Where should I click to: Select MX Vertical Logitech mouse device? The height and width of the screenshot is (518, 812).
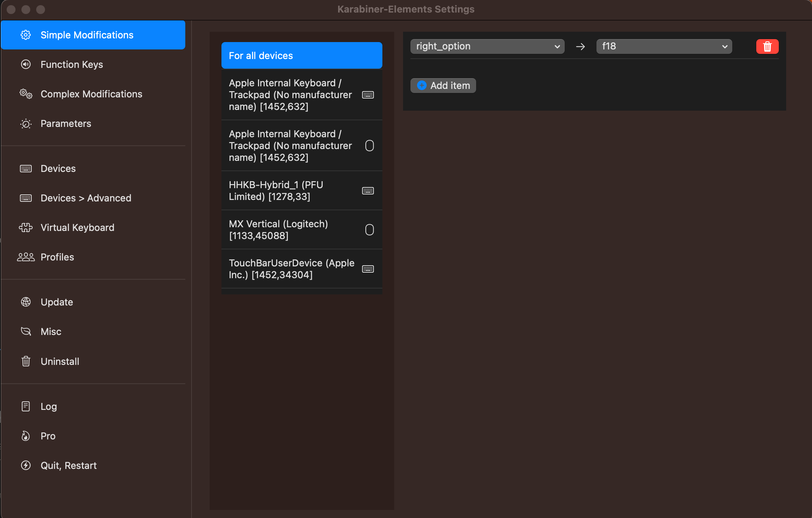[x=301, y=230]
